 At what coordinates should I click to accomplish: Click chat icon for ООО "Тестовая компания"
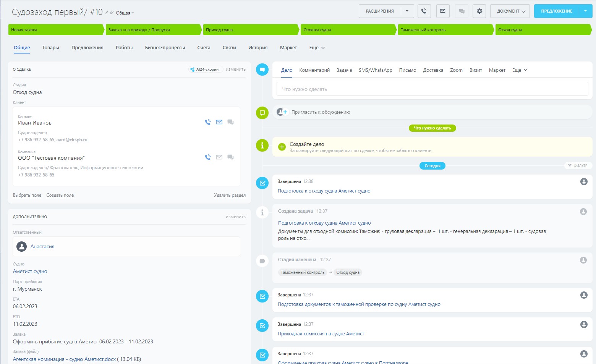230,157
